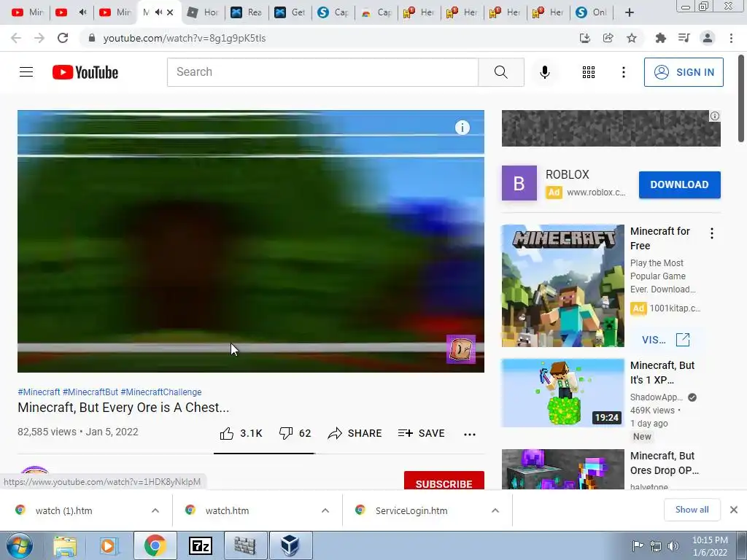Click the Chrome address bar URL
The height and width of the screenshot is (560, 747).
point(185,38)
